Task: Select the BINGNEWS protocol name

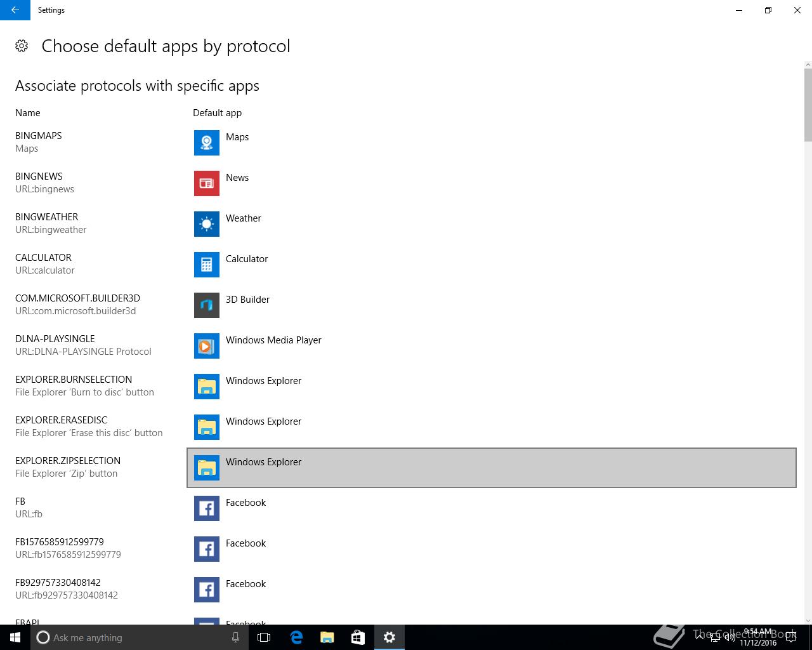Action: tap(39, 176)
